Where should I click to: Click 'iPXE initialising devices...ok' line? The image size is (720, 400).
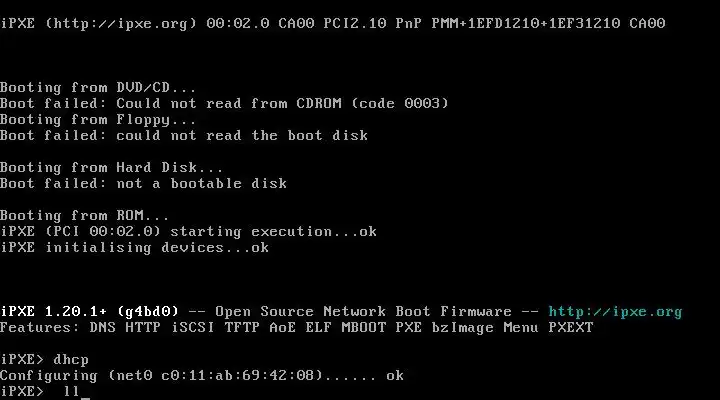point(134,248)
